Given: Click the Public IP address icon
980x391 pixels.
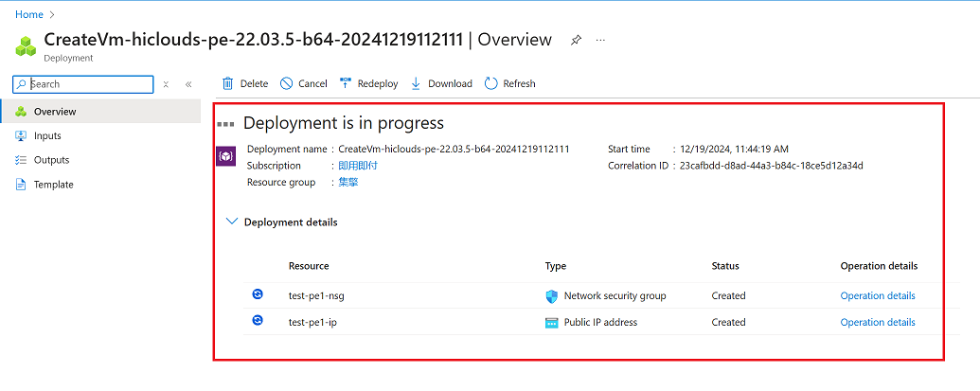Looking at the screenshot, I should pyautogui.click(x=551, y=323).
